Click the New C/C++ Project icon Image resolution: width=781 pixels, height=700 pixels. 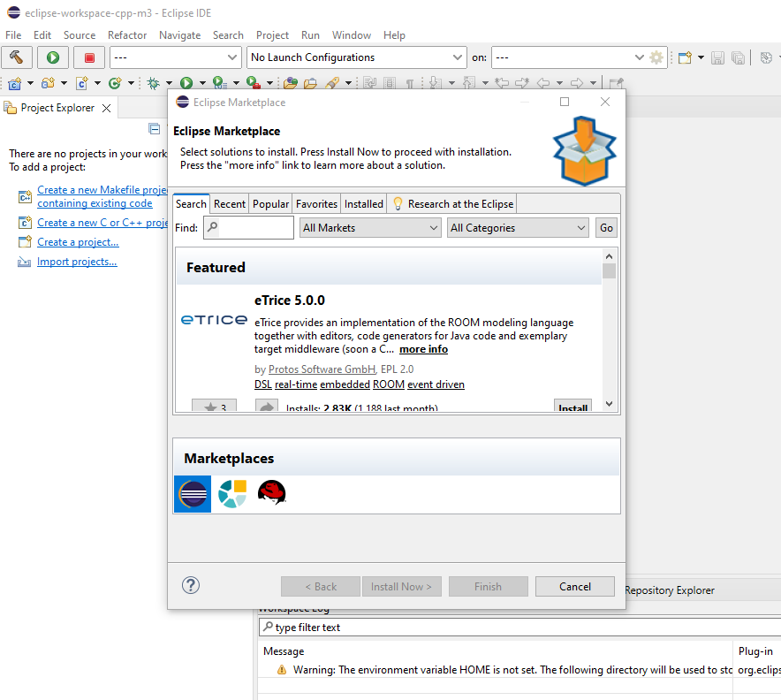point(15,83)
